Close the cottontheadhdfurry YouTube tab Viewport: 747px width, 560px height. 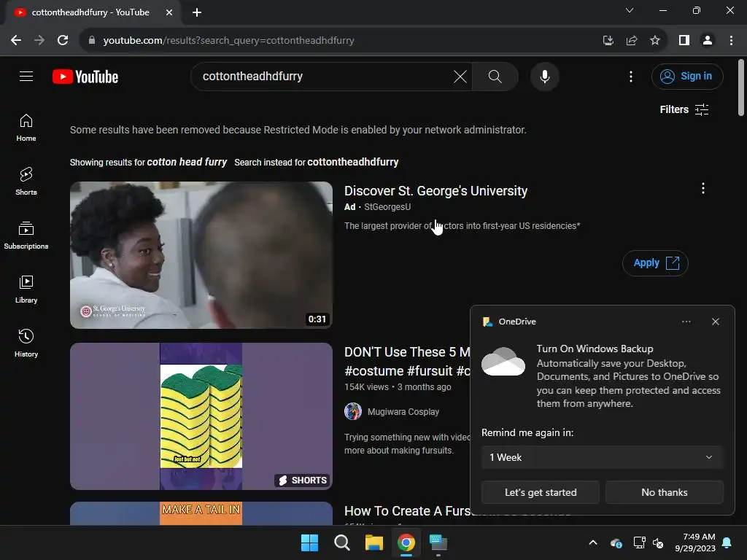169,12
